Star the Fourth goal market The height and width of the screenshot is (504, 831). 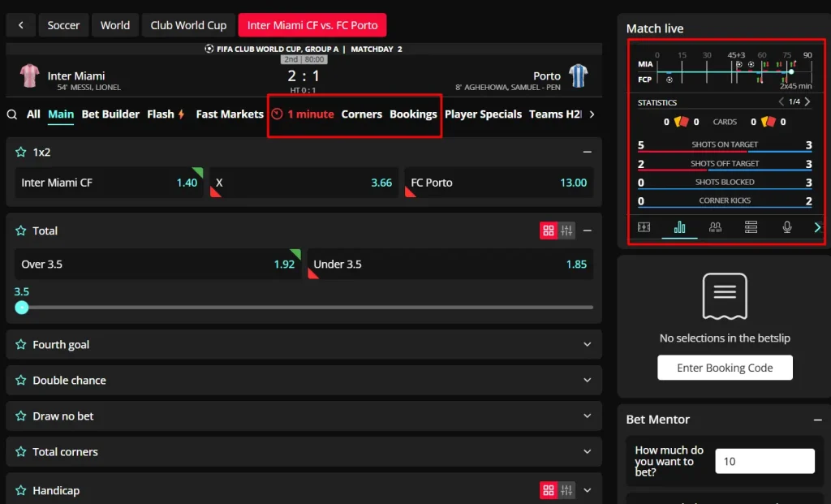(x=20, y=344)
